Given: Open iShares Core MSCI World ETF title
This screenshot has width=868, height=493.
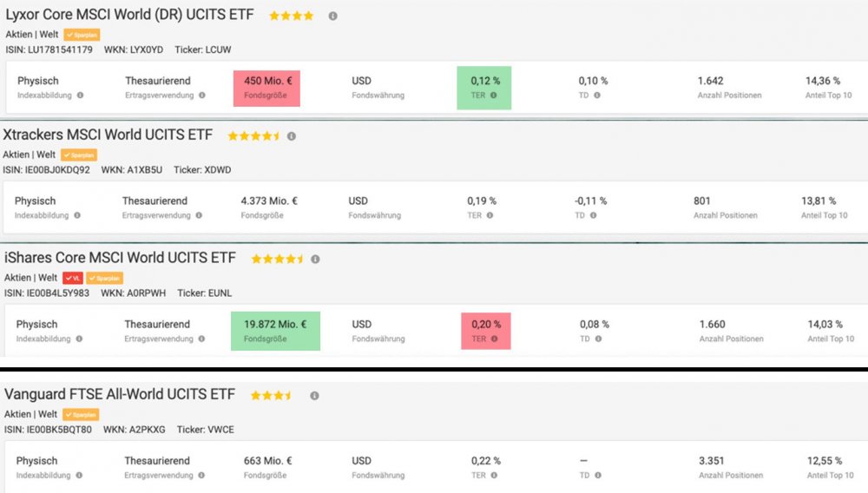Looking at the screenshot, I should tap(121, 258).
